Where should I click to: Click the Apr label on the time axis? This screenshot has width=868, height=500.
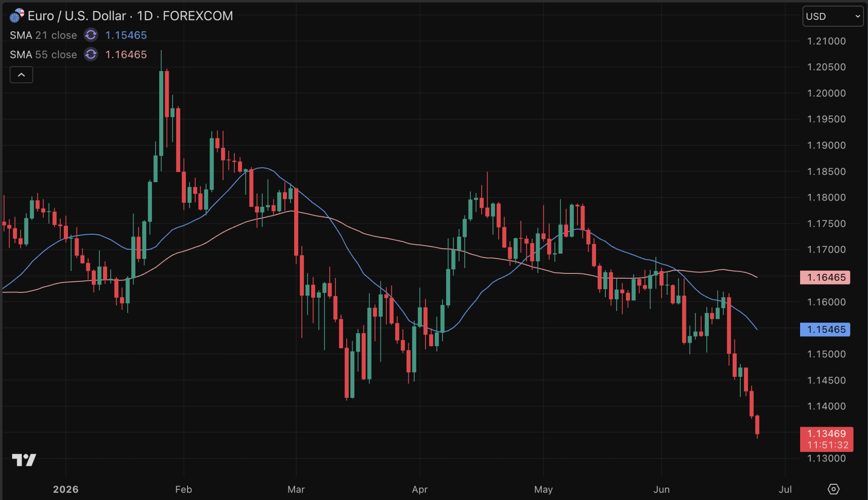420,489
